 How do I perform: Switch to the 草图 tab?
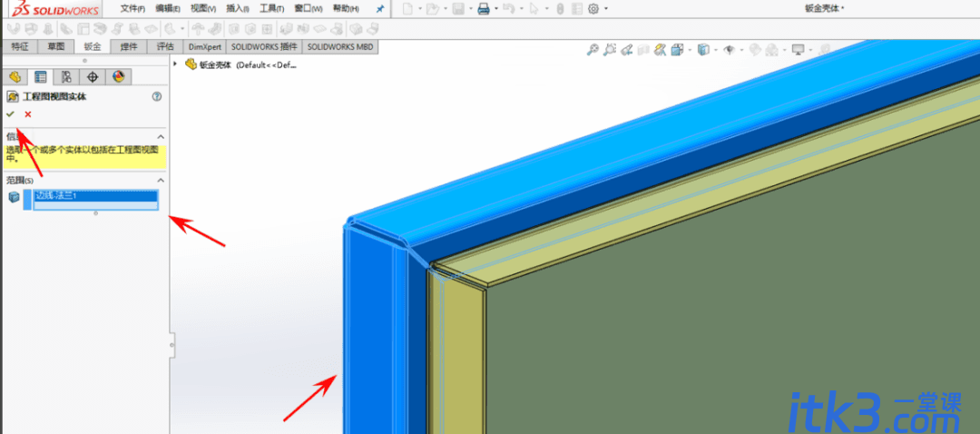pos(56,47)
